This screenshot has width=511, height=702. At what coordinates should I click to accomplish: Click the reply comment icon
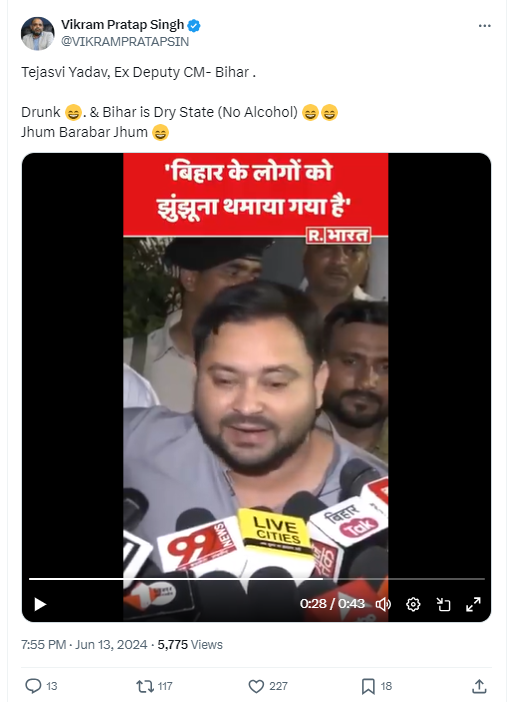33,685
